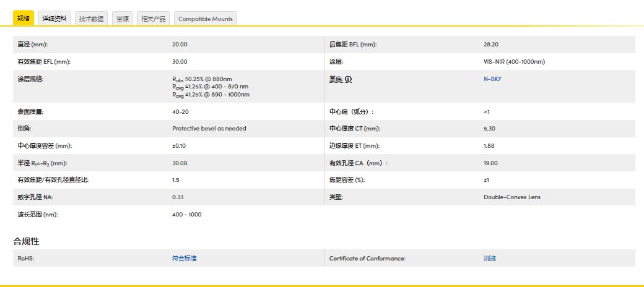Screen dimensions: 644x287
Task: Go to the 资源 tab
Action: [123, 19]
